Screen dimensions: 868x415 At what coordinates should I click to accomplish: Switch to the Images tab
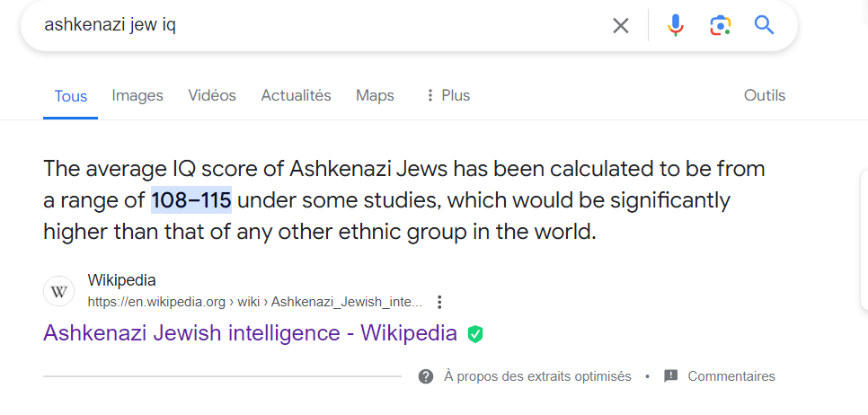pyautogui.click(x=137, y=95)
